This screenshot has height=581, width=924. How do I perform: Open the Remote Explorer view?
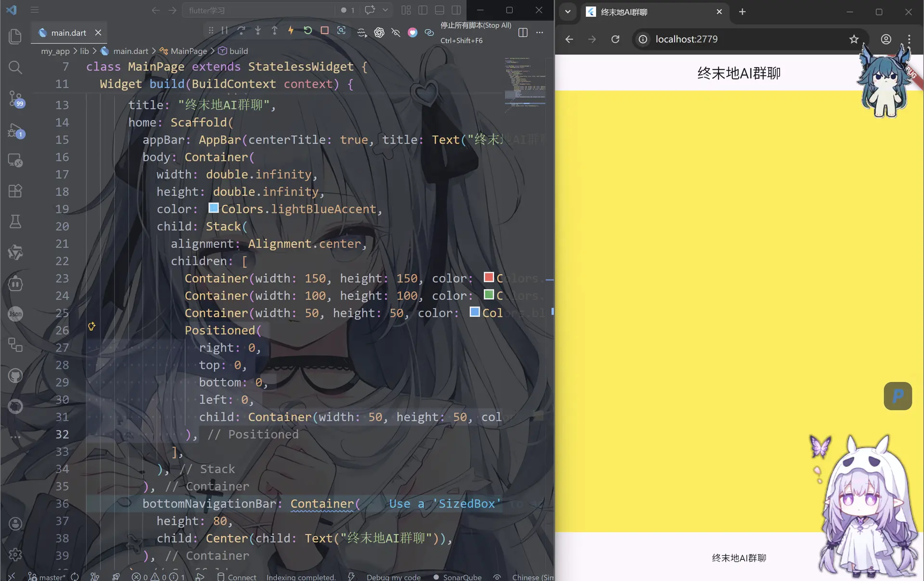point(15,160)
